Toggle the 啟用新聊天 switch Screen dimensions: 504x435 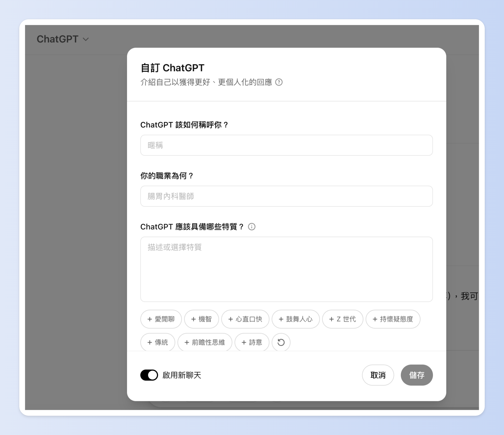149,375
